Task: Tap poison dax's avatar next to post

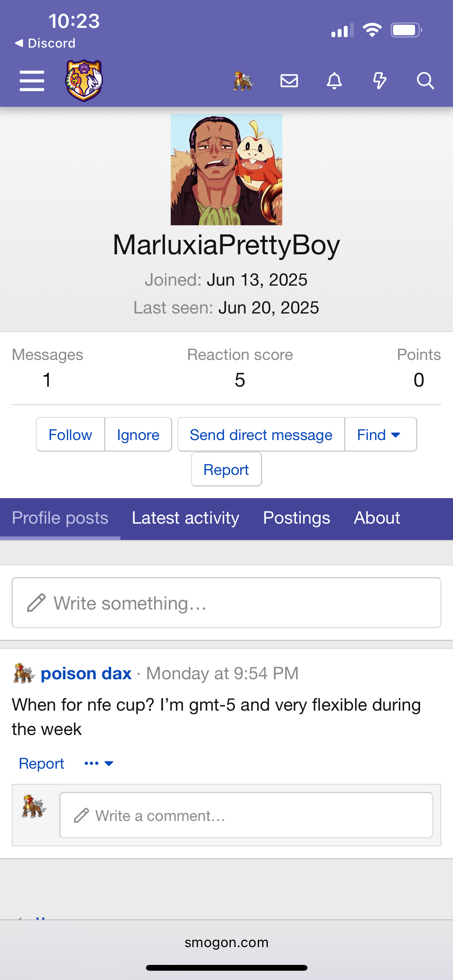Action: point(24,673)
